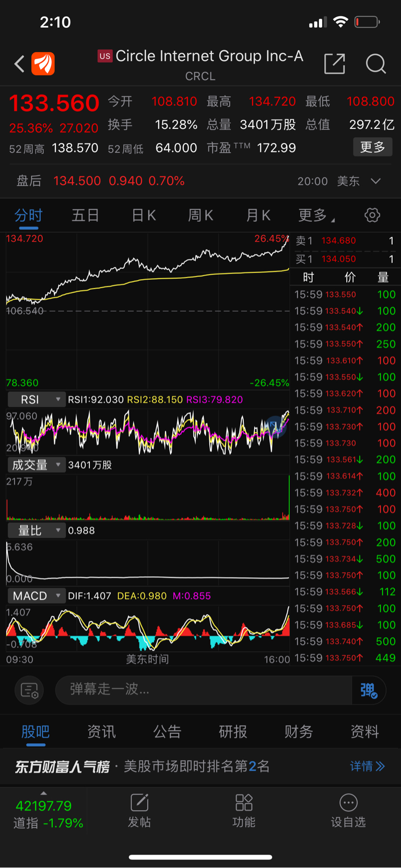Expand the 更多 chart period menu

coord(316,215)
